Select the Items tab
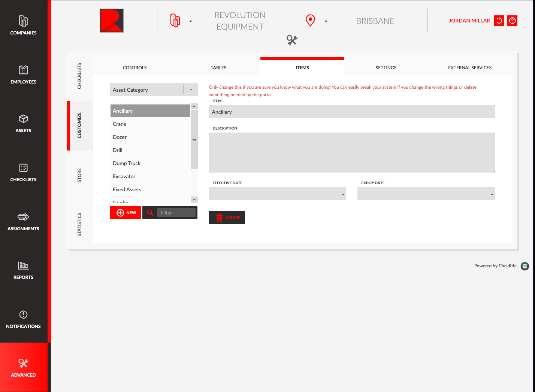The width and height of the screenshot is (535, 392). click(302, 68)
